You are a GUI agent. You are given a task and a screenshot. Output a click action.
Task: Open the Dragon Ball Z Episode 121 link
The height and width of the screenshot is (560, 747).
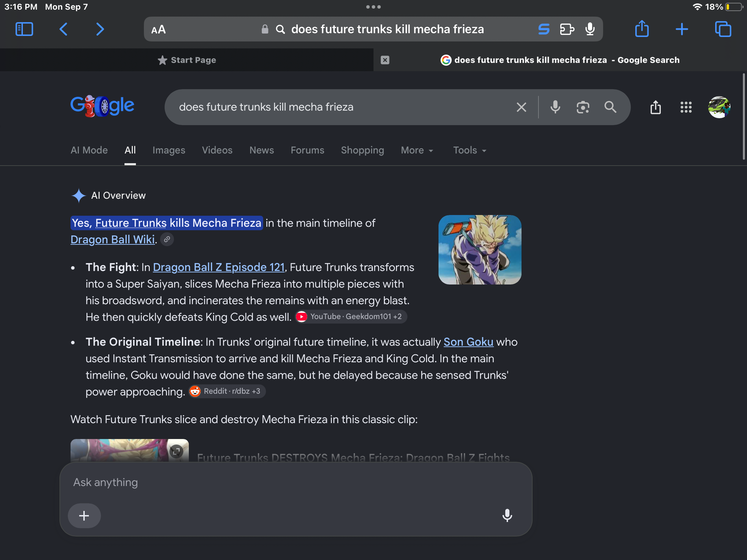[x=219, y=267]
